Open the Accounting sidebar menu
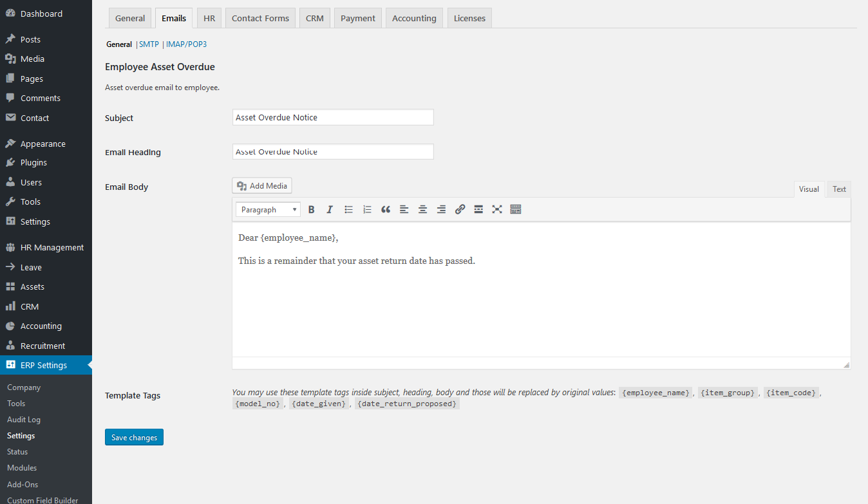Image resolution: width=868 pixels, height=504 pixels. [46, 326]
